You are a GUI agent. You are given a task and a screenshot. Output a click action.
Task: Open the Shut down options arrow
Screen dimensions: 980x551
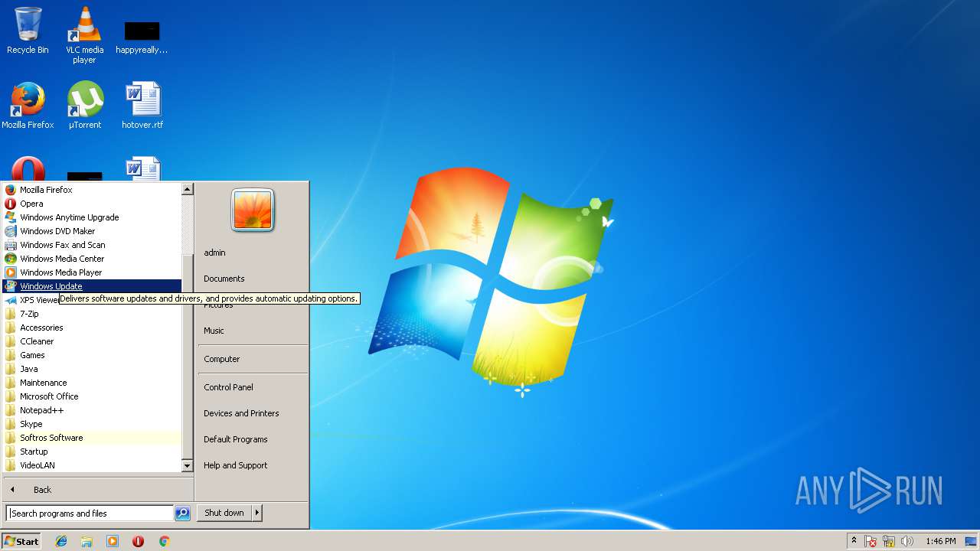click(257, 513)
